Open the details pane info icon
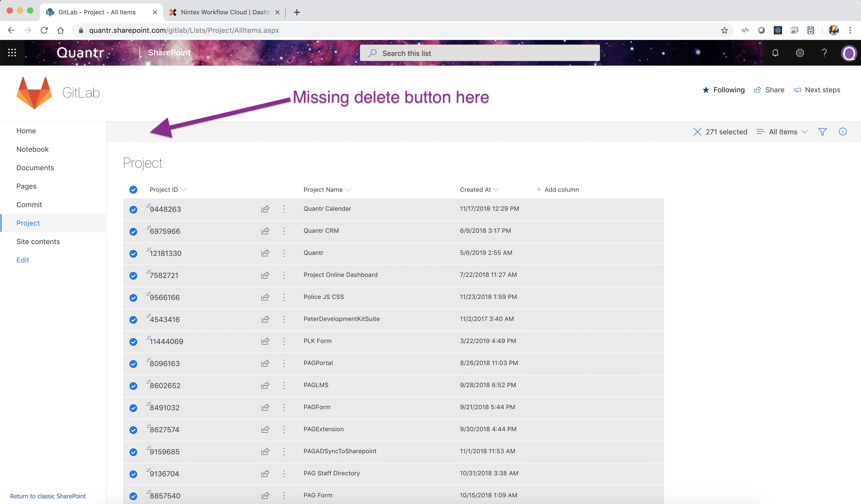The width and height of the screenshot is (861, 504). pyautogui.click(x=843, y=132)
